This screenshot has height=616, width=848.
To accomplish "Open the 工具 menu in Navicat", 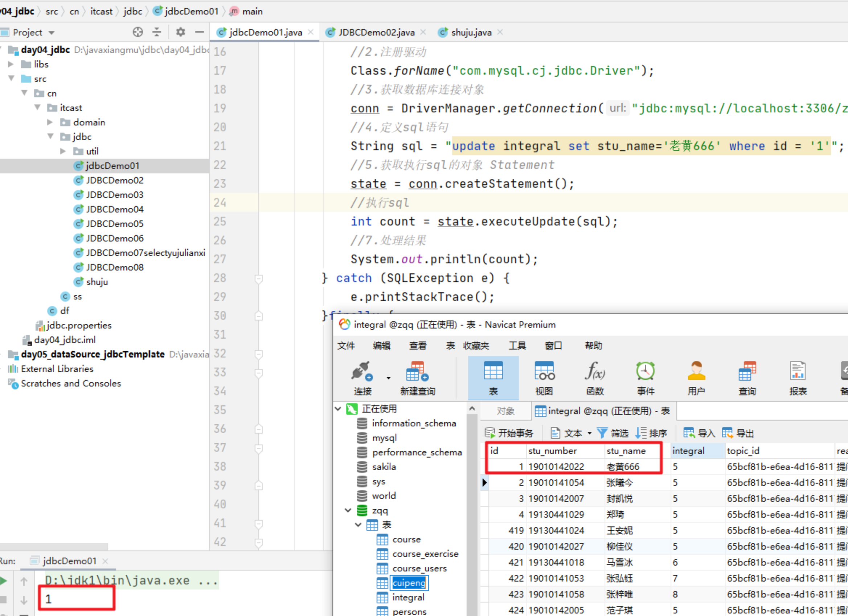I will [517, 346].
